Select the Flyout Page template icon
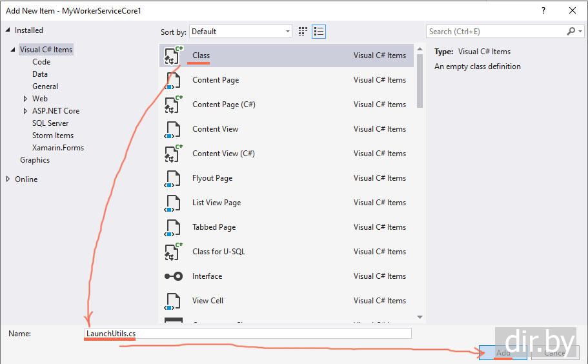 (x=172, y=178)
